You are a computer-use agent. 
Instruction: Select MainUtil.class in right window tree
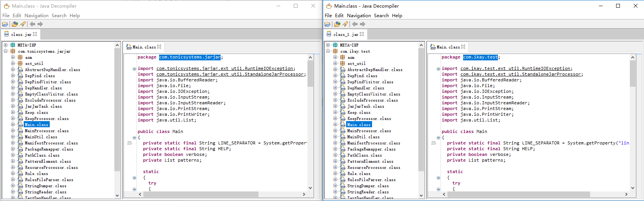(x=363, y=137)
